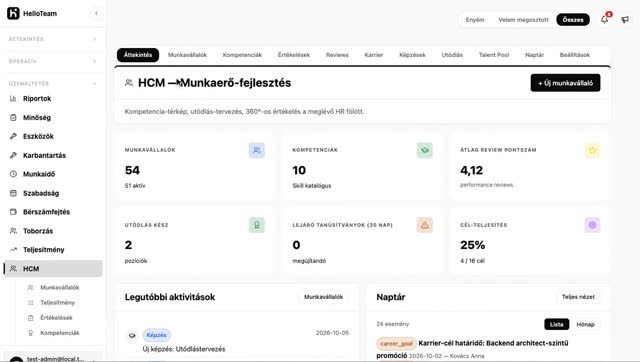The height and width of the screenshot is (362, 640).
Task: Click the Utódlás kész card badge icon
Action: tap(257, 225)
